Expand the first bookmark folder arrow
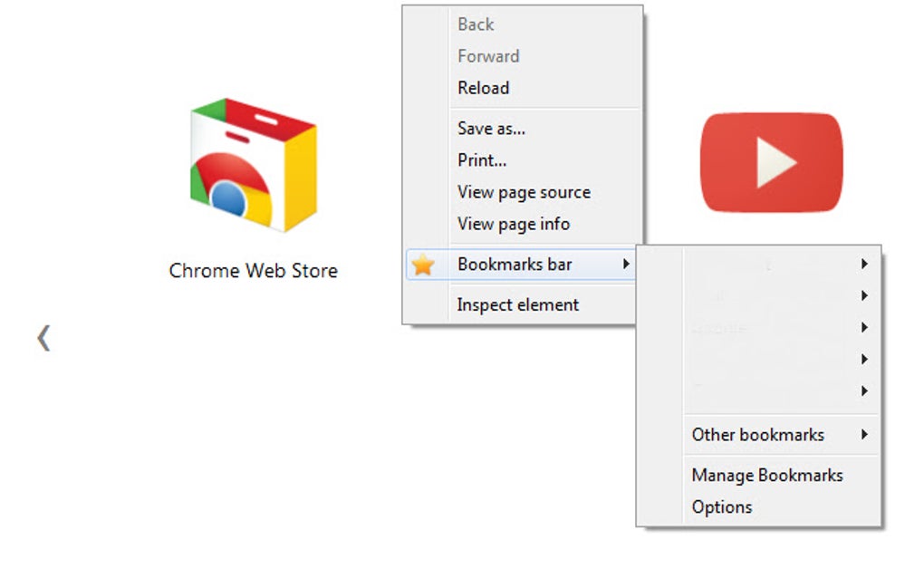 click(863, 264)
